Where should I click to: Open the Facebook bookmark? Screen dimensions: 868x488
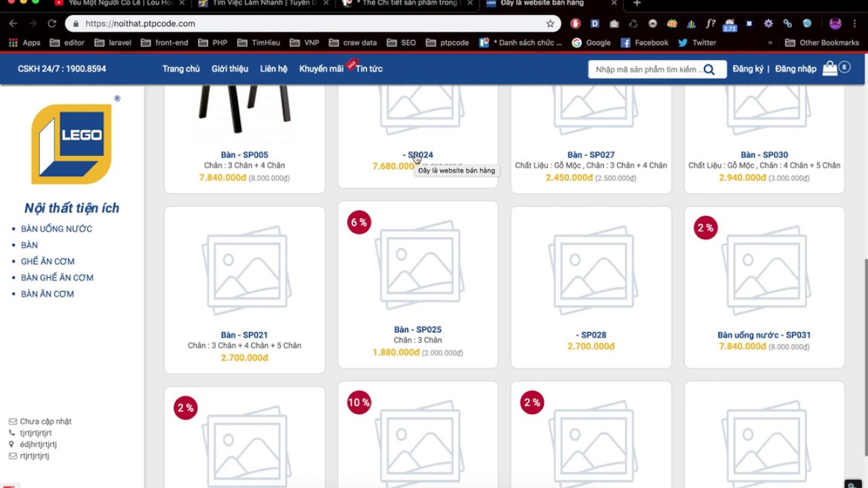644,43
